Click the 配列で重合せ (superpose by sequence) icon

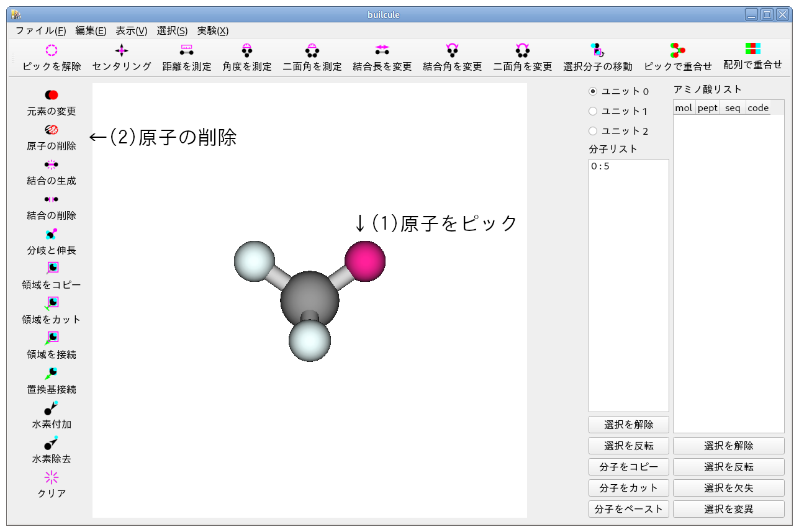click(753, 58)
